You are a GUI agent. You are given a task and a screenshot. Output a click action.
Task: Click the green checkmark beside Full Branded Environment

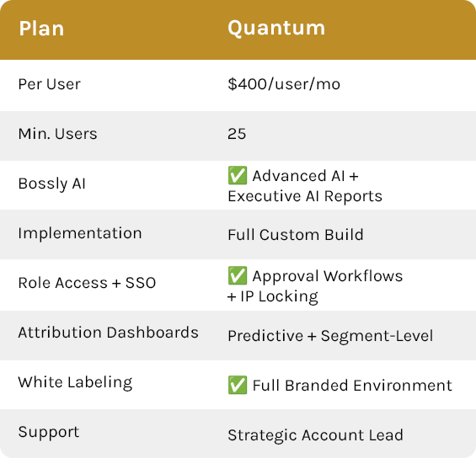tap(238, 385)
